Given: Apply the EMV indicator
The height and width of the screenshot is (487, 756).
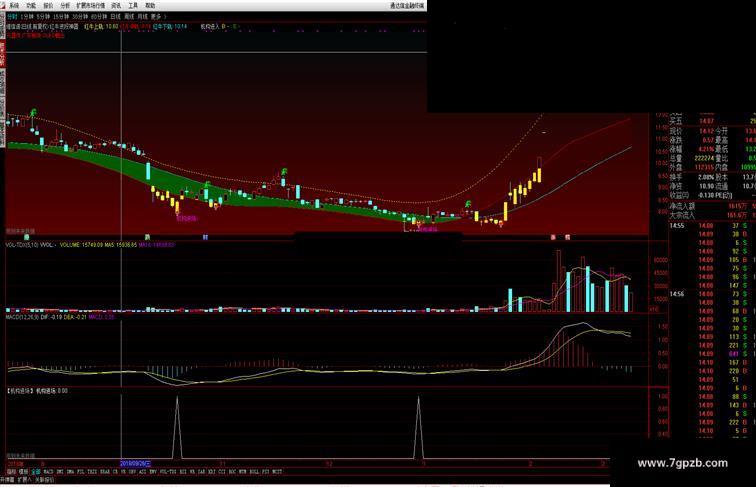Looking at the screenshot, I should (x=153, y=472).
